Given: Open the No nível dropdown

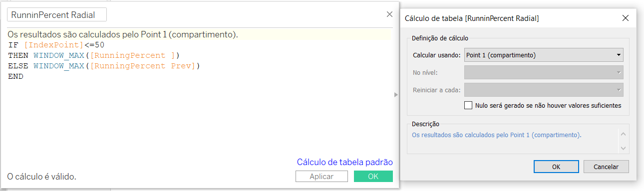Looking at the screenshot, I should (x=544, y=73).
